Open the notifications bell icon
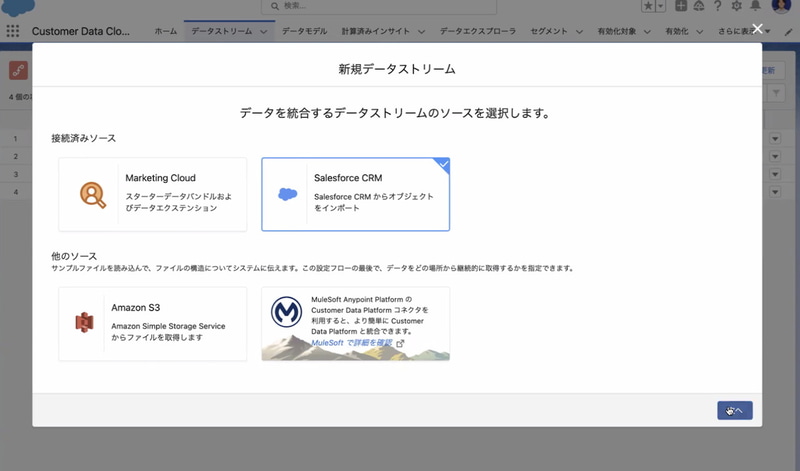 coord(756,6)
